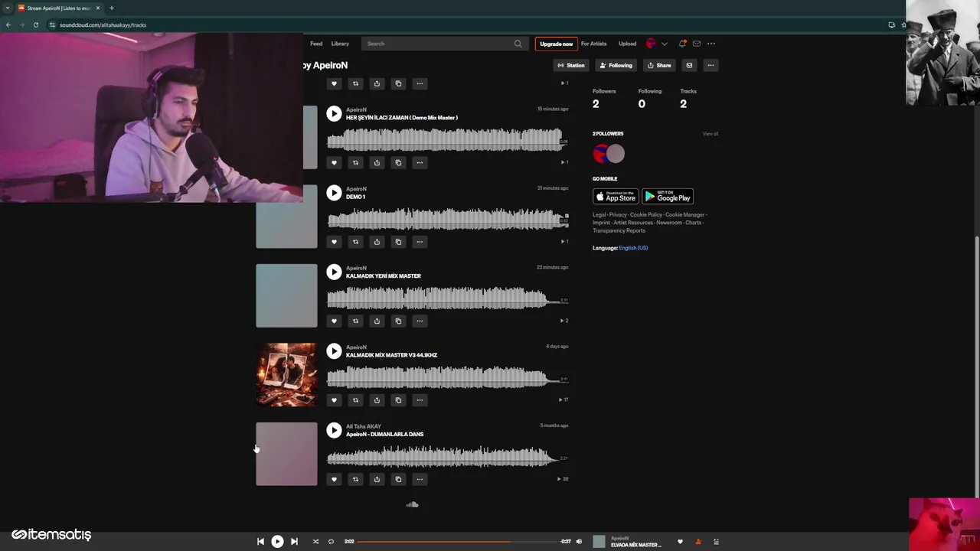Open the Library tab
The width and height of the screenshot is (980, 551).
[x=340, y=44]
